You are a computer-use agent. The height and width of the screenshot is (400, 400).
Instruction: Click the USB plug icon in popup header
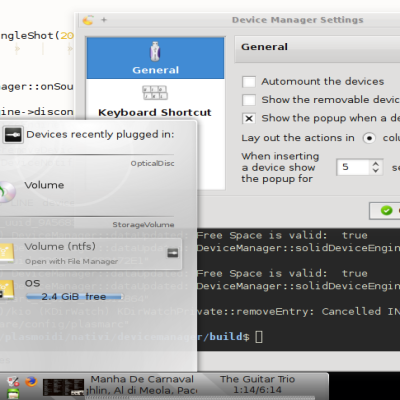point(13,135)
